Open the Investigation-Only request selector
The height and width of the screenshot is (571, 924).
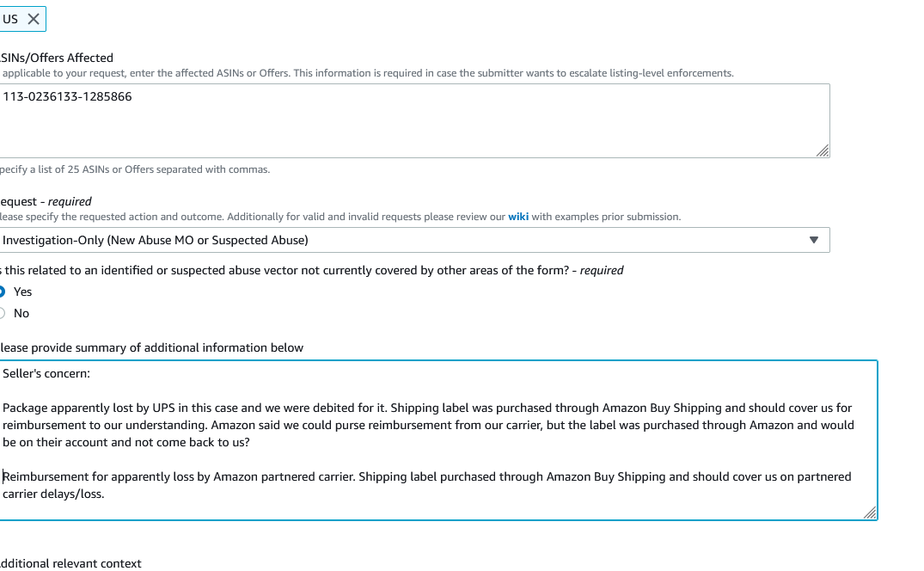pyautogui.click(x=413, y=240)
